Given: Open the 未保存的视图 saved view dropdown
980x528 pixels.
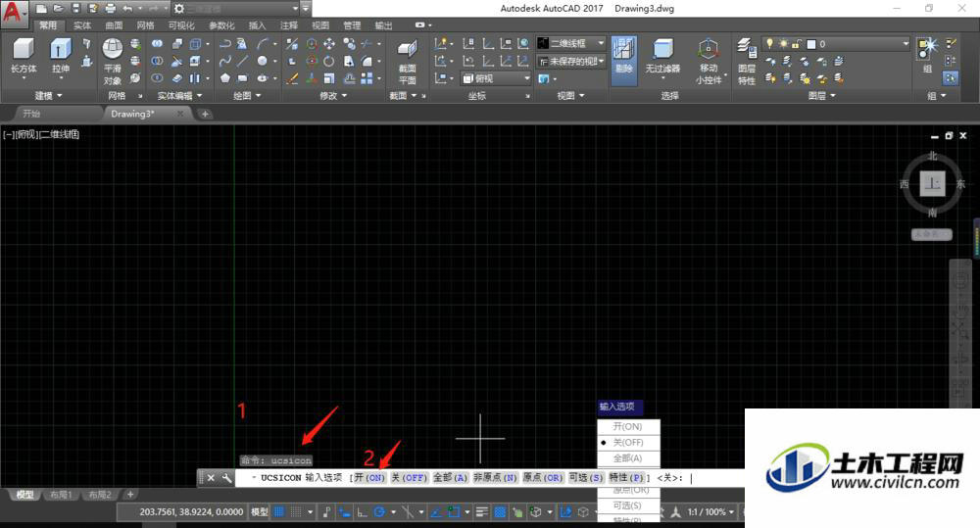Looking at the screenshot, I should [570, 62].
